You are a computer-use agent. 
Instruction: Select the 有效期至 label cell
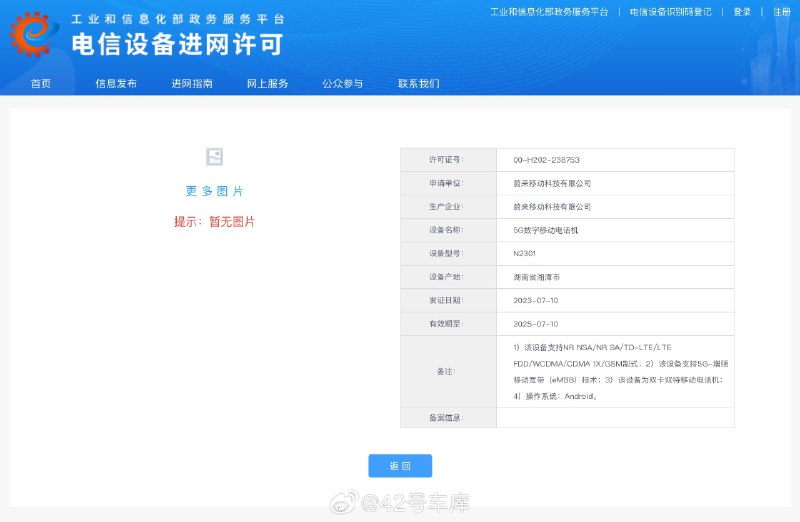[x=448, y=324]
